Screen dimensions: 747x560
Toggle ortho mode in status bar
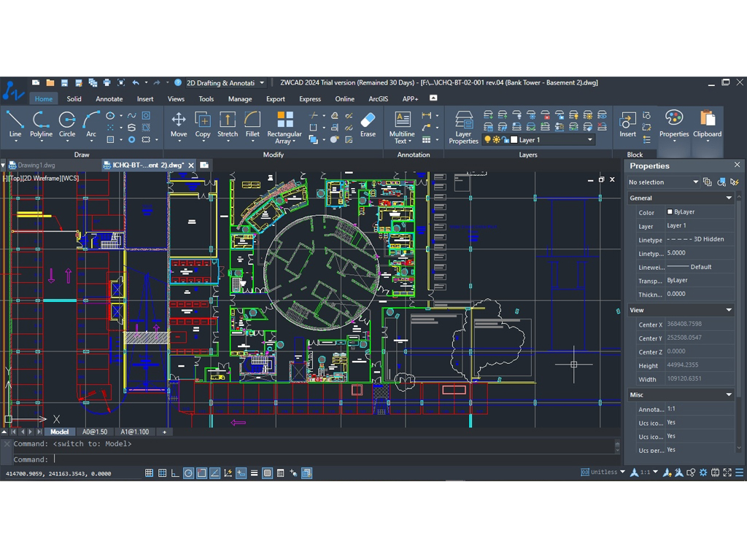175,473
